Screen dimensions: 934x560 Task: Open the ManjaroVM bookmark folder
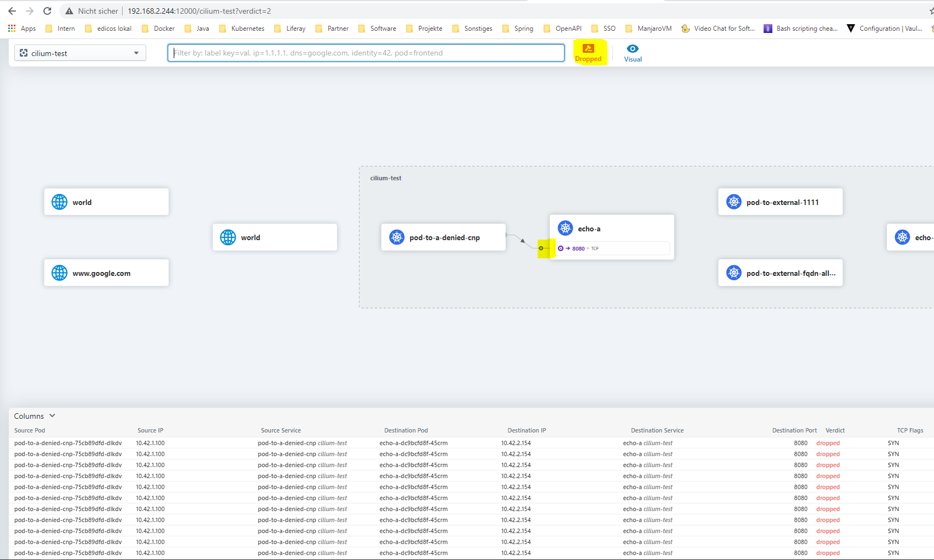click(649, 29)
